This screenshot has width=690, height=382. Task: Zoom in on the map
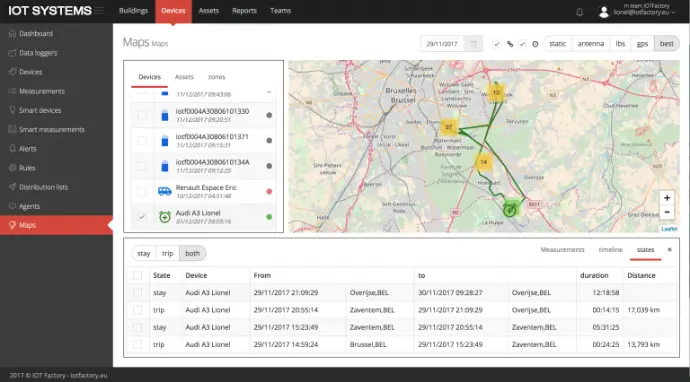point(667,198)
